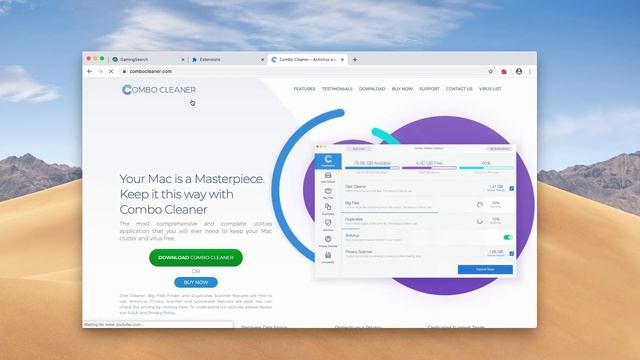Click the green Download Combo Cleaner button
This screenshot has width=640, height=360.
point(196,258)
